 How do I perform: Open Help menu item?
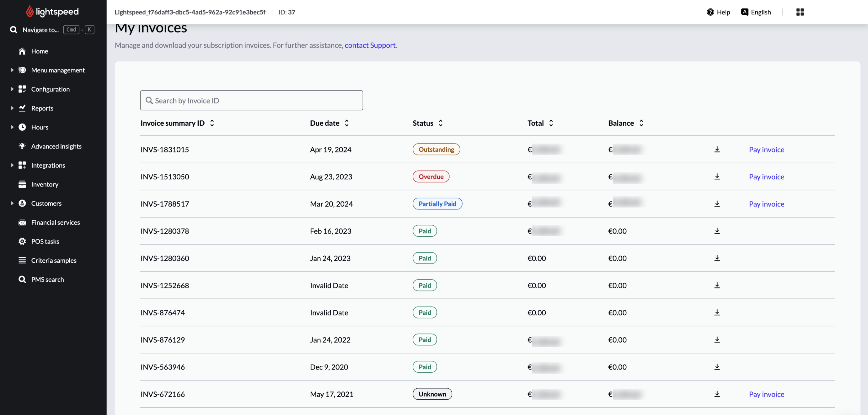point(719,12)
